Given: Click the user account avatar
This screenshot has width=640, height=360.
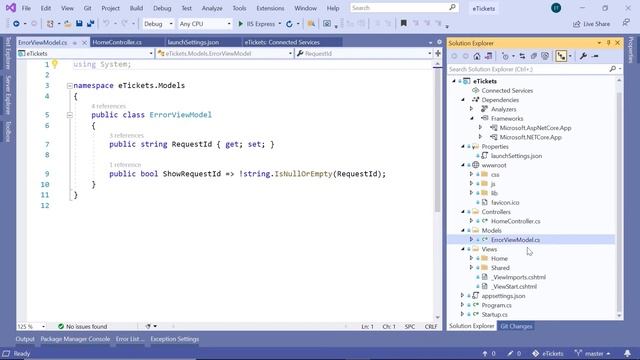Looking at the screenshot, I should click(556, 8).
